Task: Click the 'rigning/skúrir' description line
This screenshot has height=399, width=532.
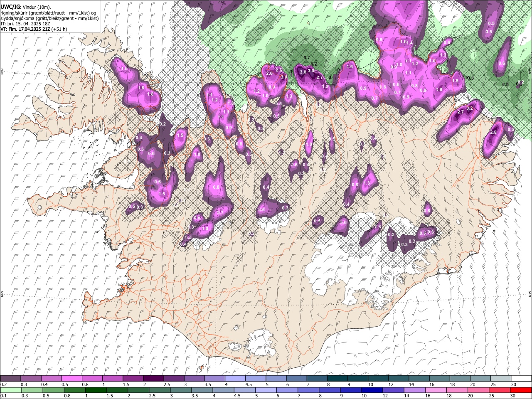Action: tap(49, 13)
